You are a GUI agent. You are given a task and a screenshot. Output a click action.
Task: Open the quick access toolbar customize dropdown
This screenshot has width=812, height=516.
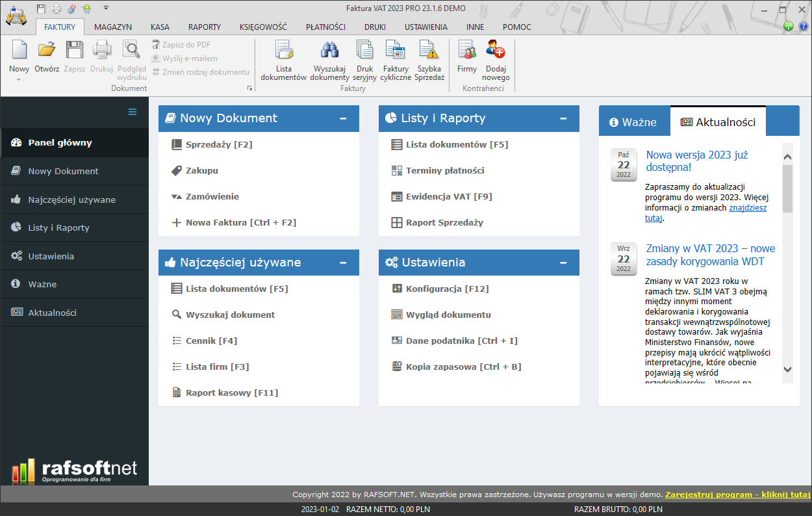pos(106,8)
